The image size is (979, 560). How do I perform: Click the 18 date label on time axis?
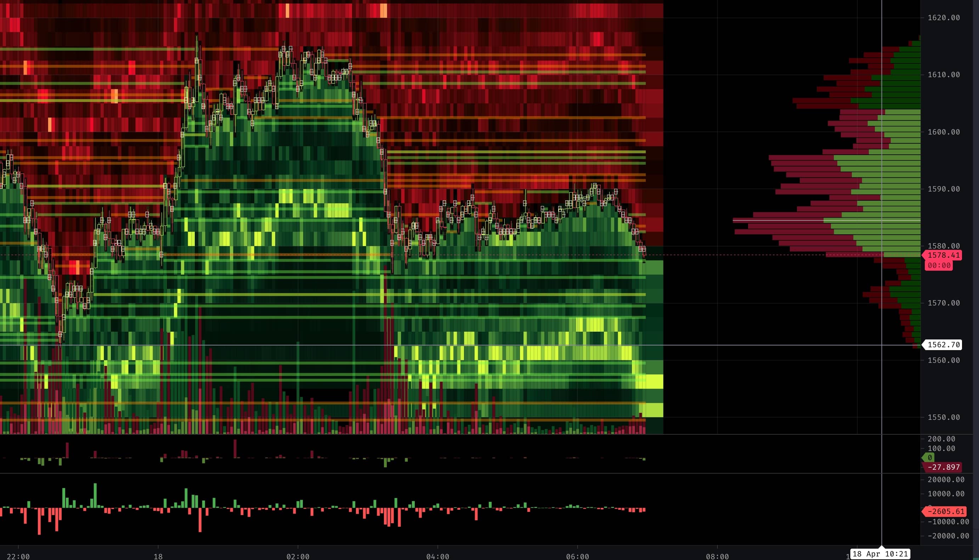point(158,556)
